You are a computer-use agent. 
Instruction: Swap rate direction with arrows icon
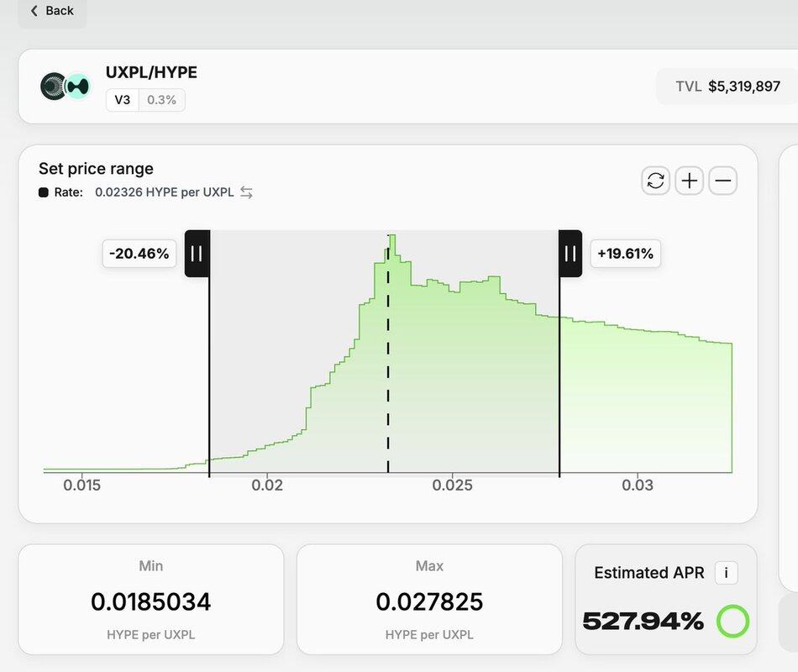tap(246, 192)
